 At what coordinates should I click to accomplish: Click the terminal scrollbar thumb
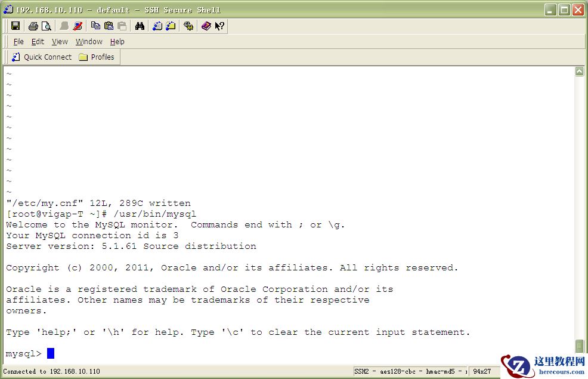[x=580, y=346]
